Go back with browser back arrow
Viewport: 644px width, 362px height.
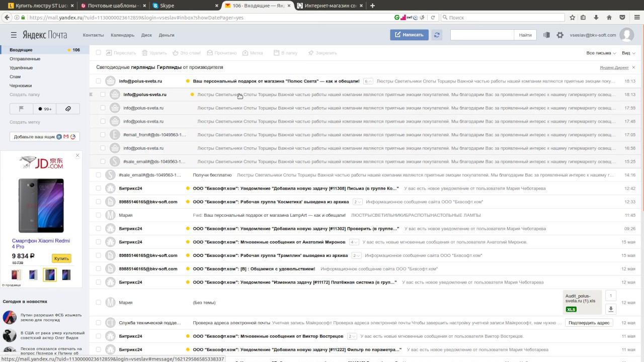pos(7,18)
